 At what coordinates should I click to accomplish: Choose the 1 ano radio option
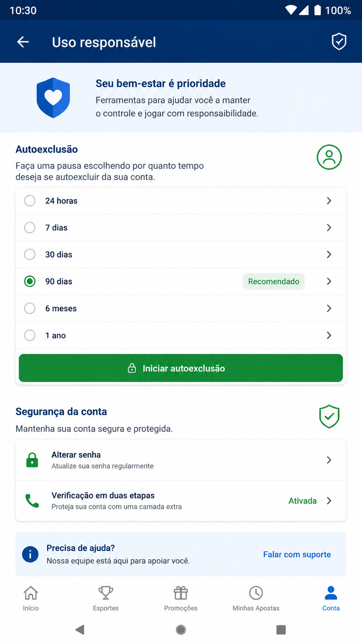pos(30,335)
